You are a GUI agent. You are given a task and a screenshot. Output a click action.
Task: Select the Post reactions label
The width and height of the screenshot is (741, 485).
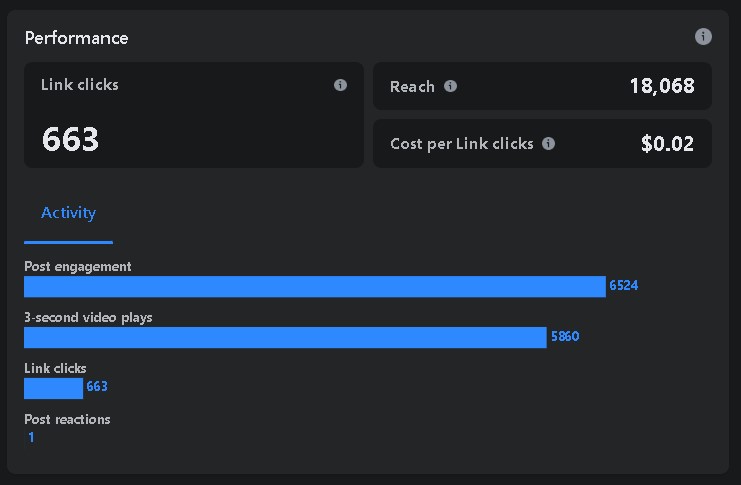pos(67,419)
